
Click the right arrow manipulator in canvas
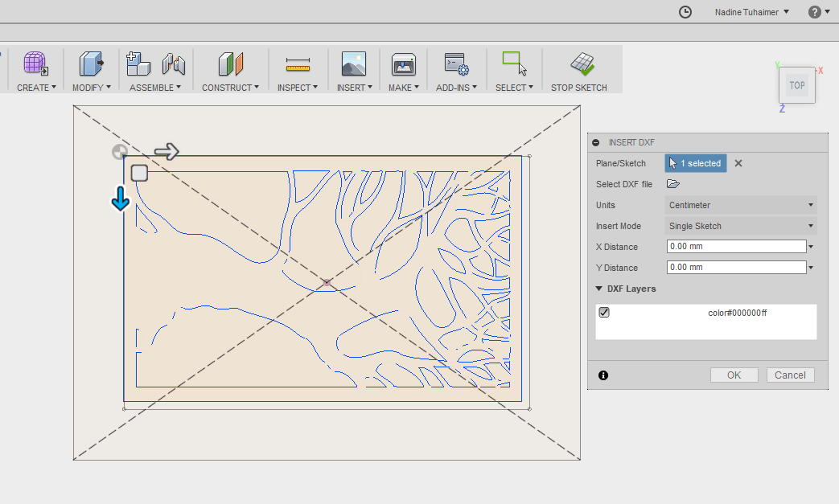(x=167, y=152)
